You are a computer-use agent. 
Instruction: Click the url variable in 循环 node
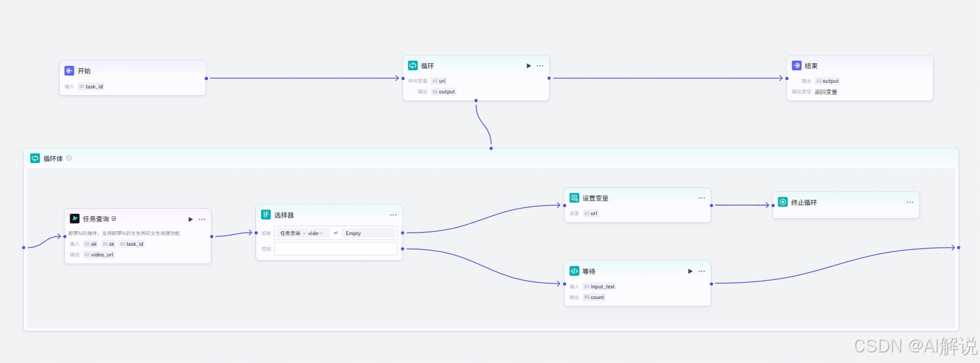click(438, 81)
